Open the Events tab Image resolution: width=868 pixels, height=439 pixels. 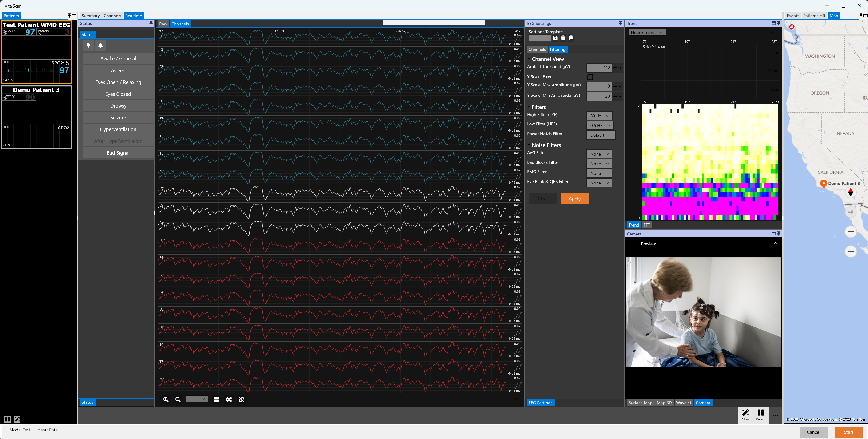click(792, 16)
